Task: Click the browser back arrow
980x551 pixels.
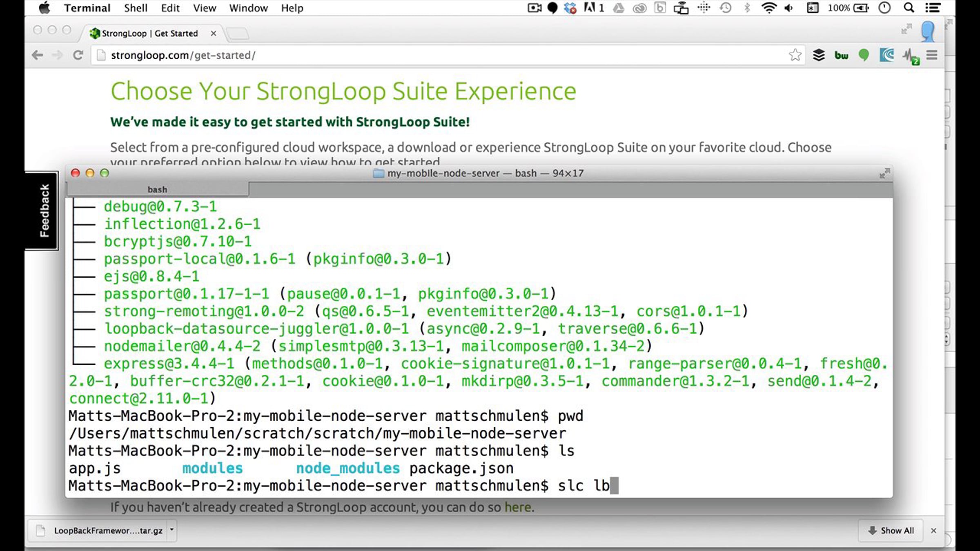Action: 38,55
